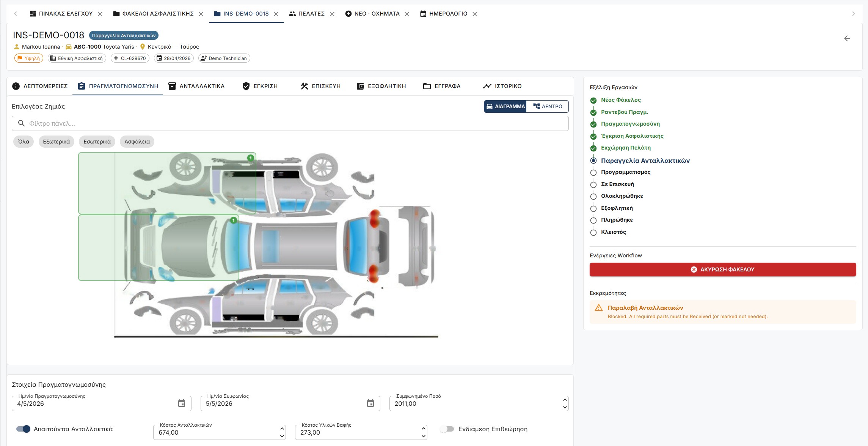Open the ΕΓΚΡΙΣΗ section
The height and width of the screenshot is (446, 868).
coord(260,86)
